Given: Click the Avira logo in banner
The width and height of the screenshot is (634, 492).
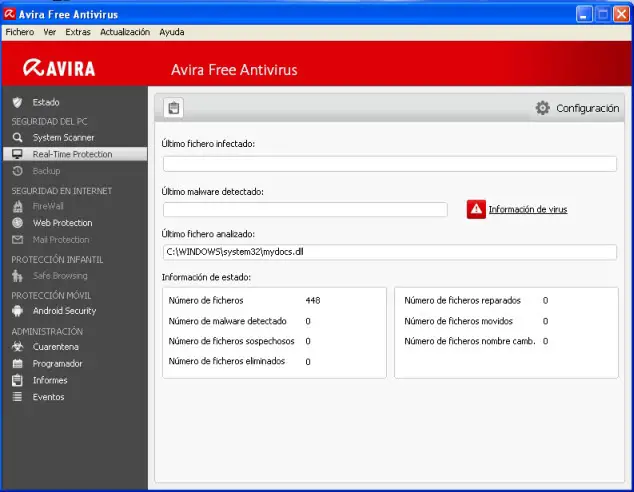Looking at the screenshot, I should (x=59, y=68).
